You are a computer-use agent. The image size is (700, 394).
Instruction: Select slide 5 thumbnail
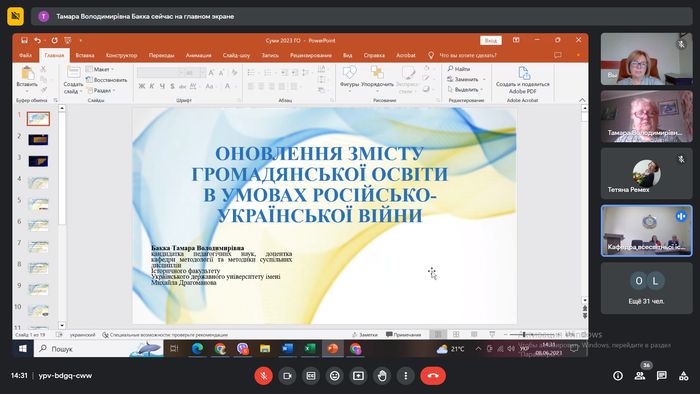(x=38, y=204)
